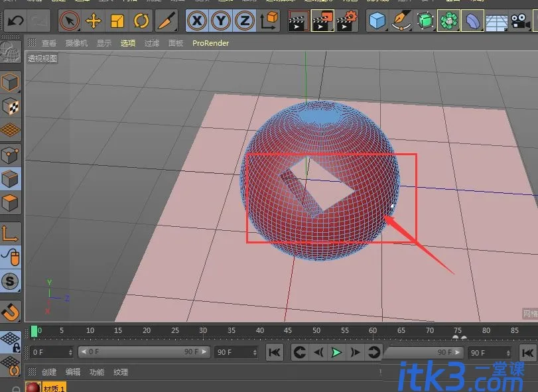538x392 pixels.
Task: Switch to Workplane mode grid icon
Action: pyautogui.click(x=11, y=130)
